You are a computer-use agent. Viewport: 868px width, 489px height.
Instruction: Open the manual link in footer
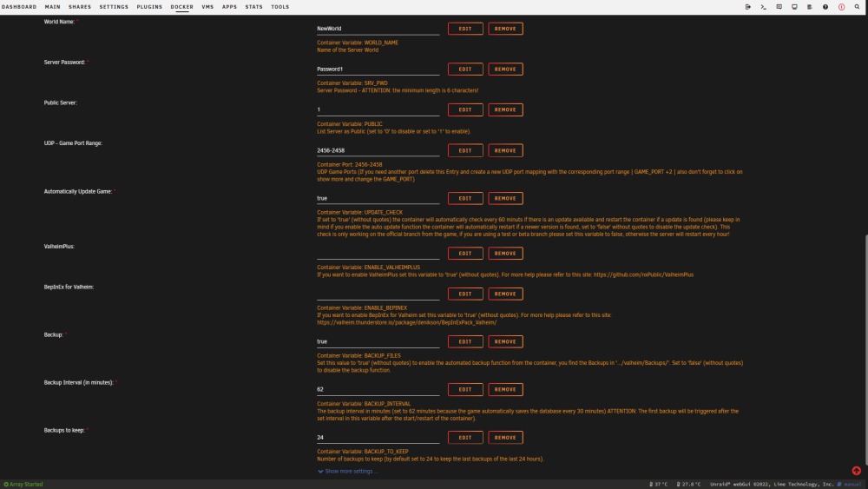[850, 484]
